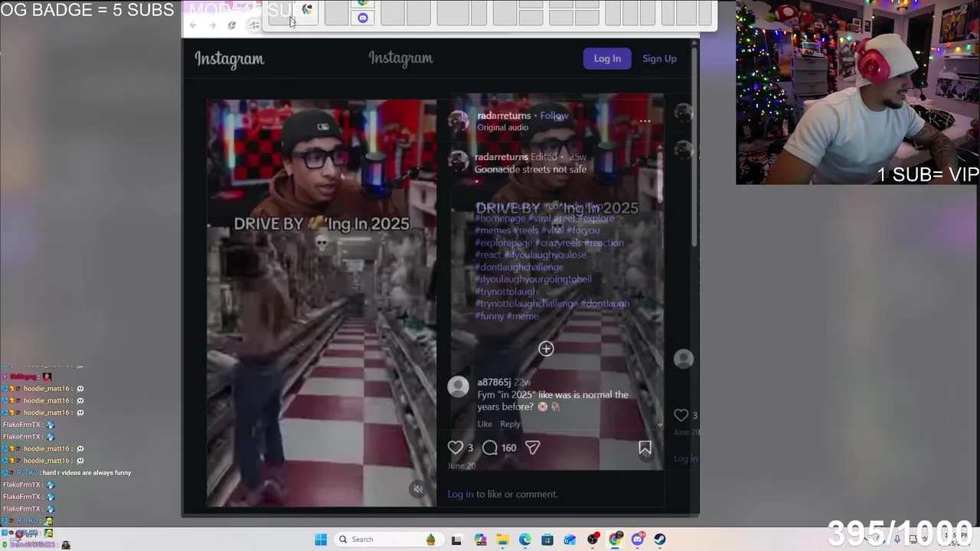The width and height of the screenshot is (980, 551).
Task: Open the a87865j username link
Action: point(494,382)
